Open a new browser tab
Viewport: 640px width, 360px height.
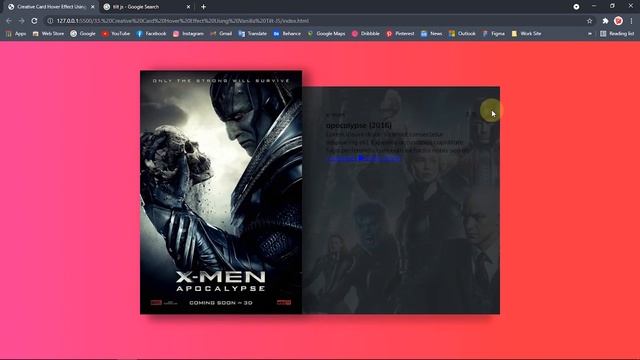(203, 7)
